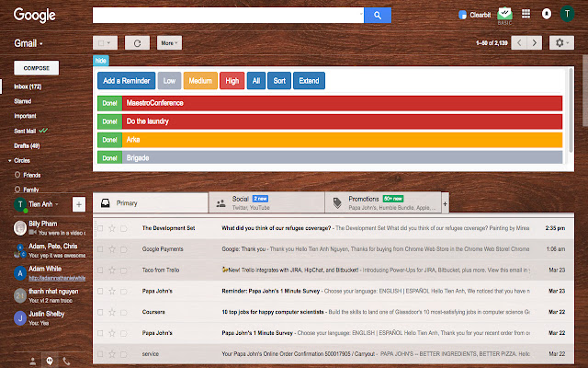Viewport: 588px width, 368px height.
Task: Switch to the Promotions tab
Action: 383,203
